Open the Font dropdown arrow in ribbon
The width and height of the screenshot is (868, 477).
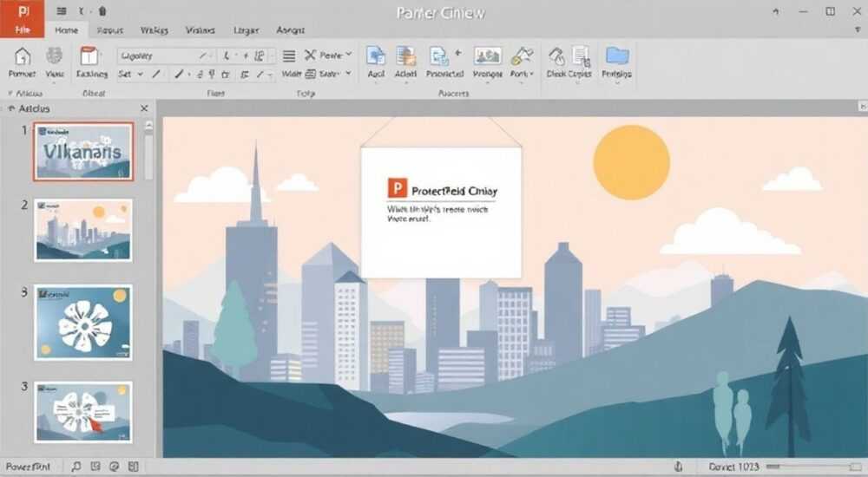click(531, 74)
